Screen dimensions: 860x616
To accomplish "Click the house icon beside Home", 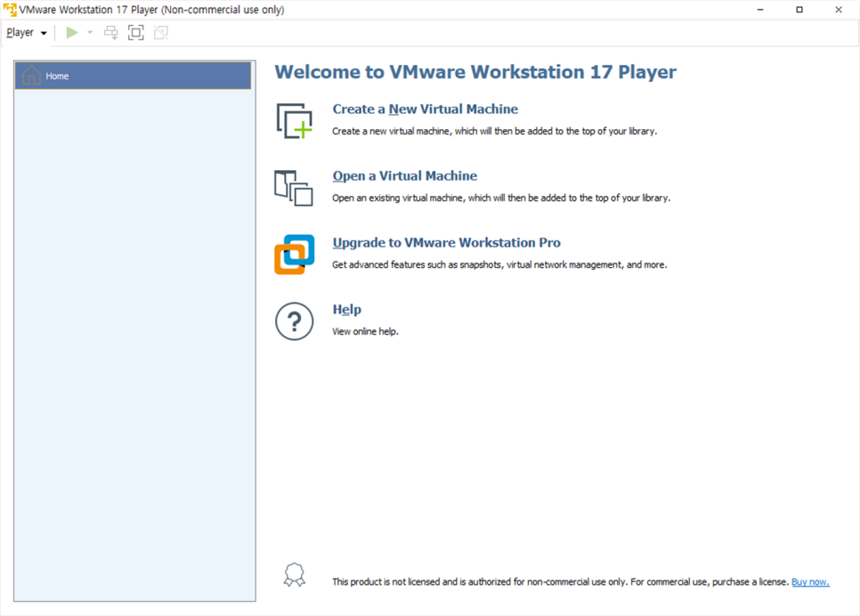I will point(31,75).
